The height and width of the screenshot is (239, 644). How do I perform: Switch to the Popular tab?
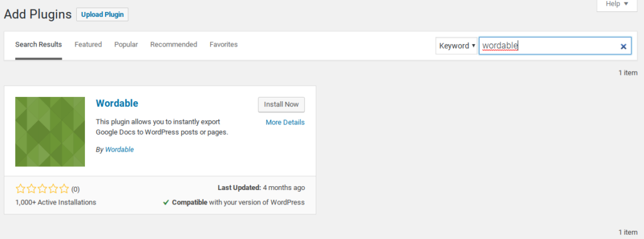tap(126, 45)
